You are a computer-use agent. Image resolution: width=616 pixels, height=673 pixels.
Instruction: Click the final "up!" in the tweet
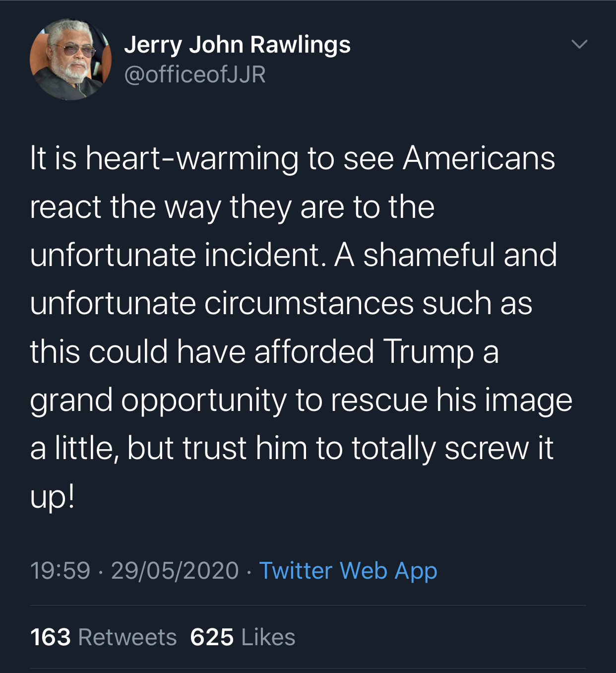[x=53, y=496]
